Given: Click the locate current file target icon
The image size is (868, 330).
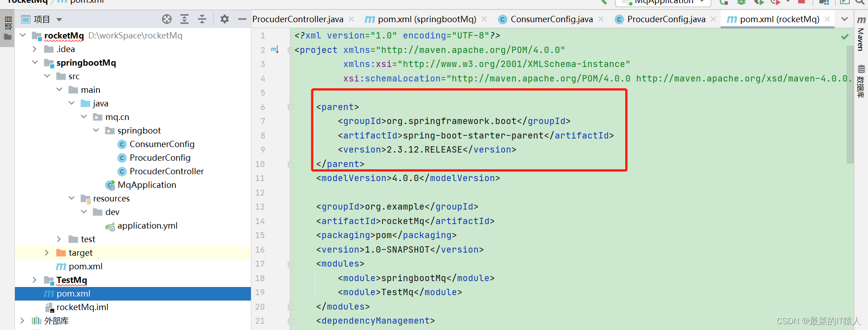Looking at the screenshot, I should pos(167,19).
